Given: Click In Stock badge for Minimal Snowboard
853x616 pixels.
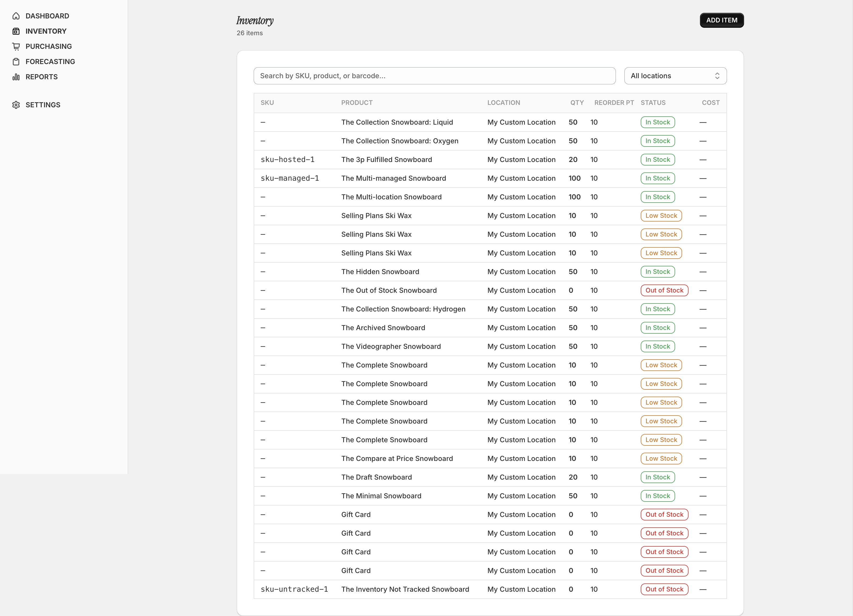Looking at the screenshot, I should (658, 496).
